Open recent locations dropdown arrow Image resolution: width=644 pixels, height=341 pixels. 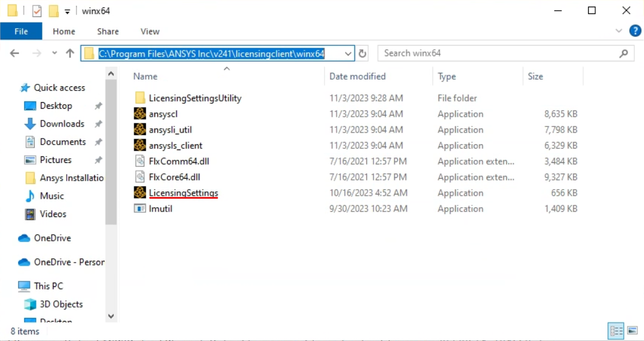click(55, 53)
